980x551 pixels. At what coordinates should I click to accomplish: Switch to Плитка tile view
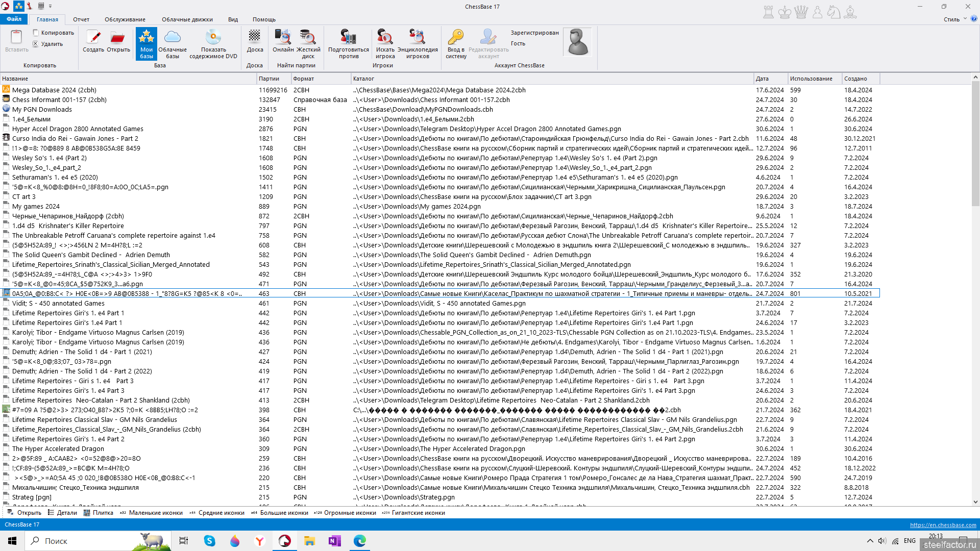click(x=99, y=513)
